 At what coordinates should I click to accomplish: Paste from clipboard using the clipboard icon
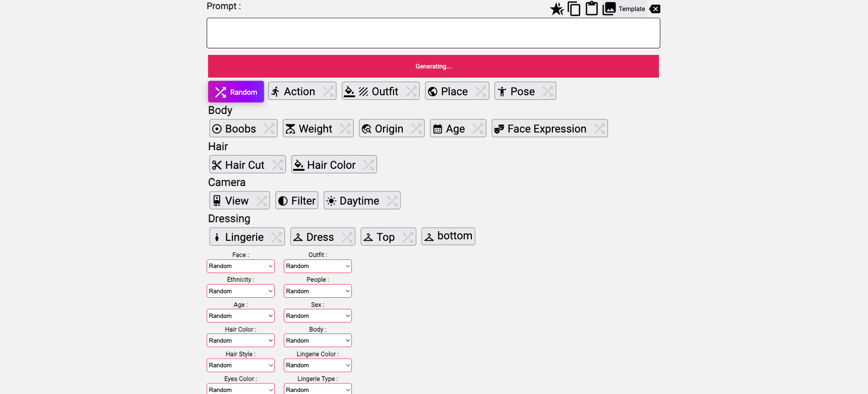(x=592, y=9)
